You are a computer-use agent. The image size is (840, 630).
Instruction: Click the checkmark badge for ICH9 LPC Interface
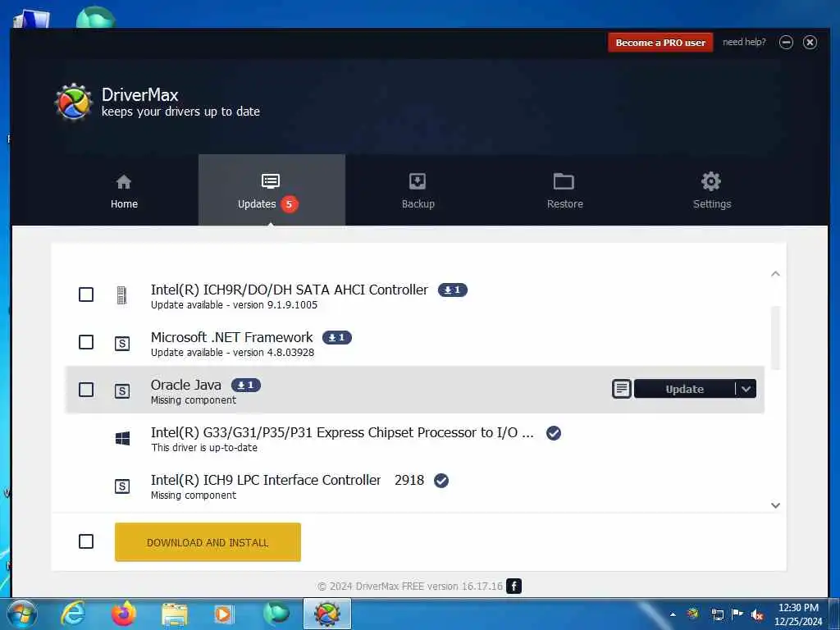pos(441,481)
